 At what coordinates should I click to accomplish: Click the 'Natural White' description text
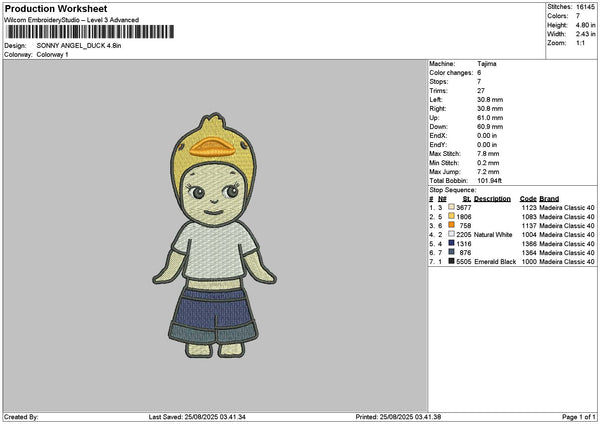tap(493, 235)
